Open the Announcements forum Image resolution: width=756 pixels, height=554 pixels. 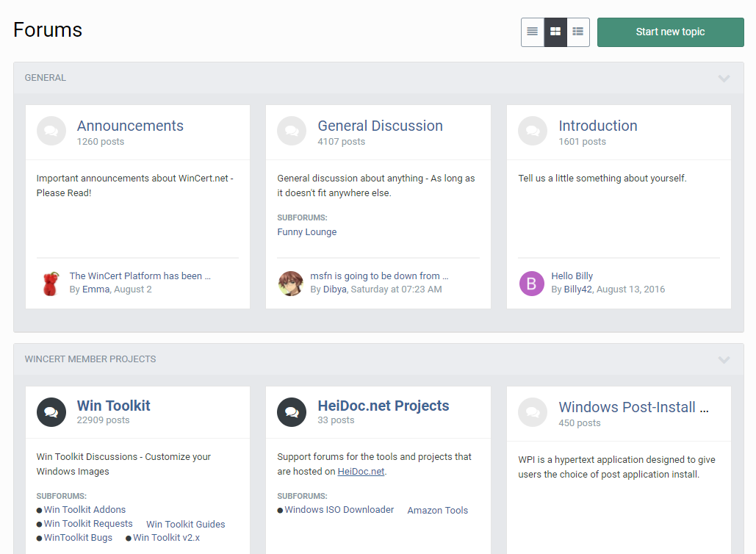coord(130,126)
